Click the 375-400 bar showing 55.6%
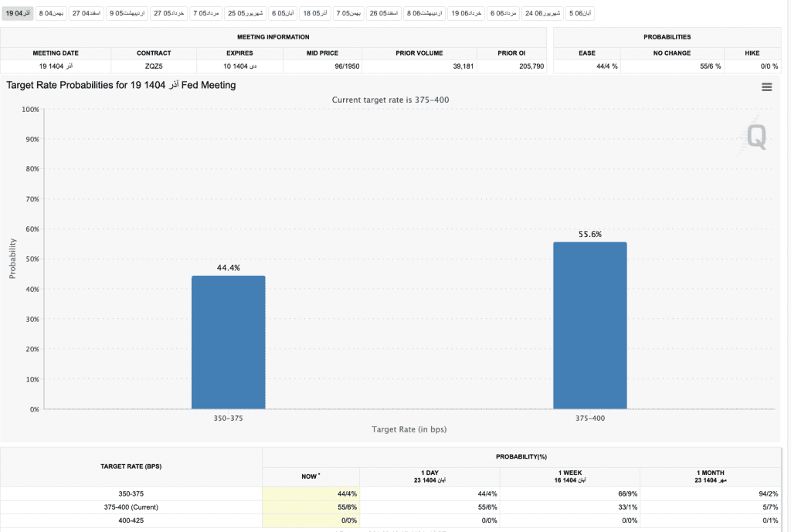 [589, 325]
